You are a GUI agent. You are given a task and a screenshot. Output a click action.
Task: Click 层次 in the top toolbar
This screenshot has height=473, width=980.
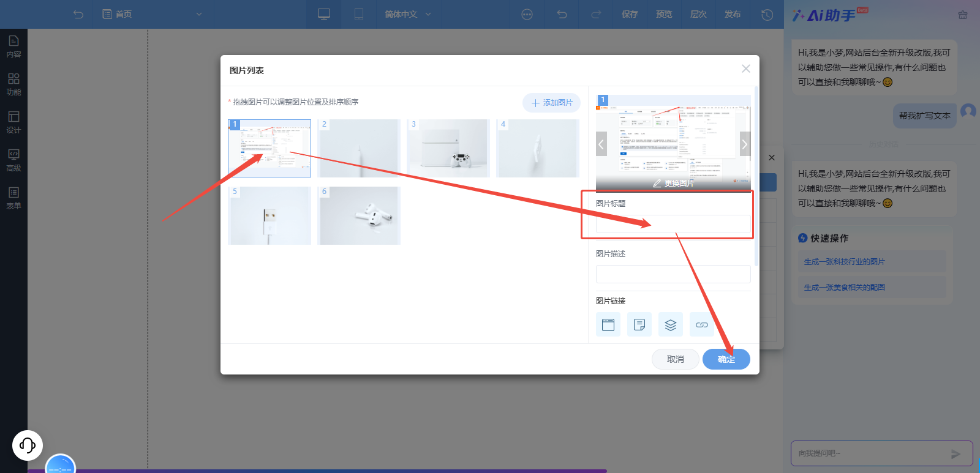pos(698,14)
